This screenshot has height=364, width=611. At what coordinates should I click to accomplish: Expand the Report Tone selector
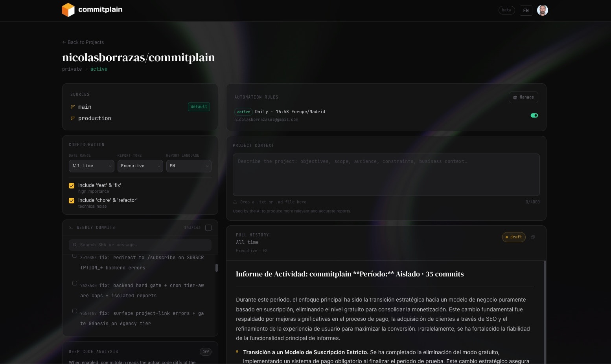(x=140, y=166)
